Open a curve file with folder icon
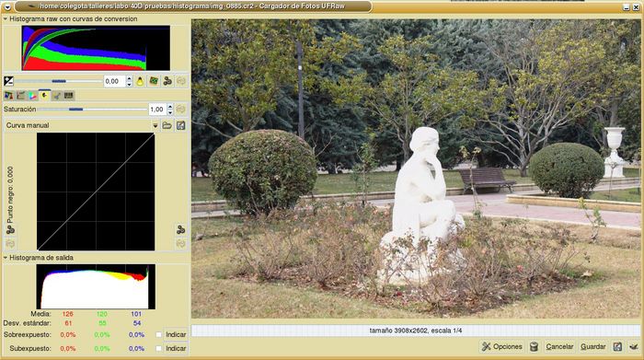Viewport: 644px width, 360px height. pos(167,125)
